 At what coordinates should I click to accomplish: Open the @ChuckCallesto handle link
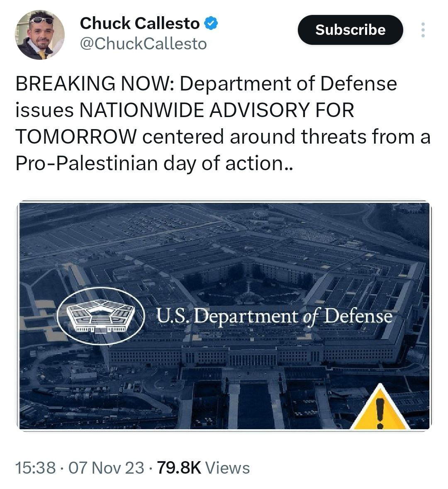tap(143, 44)
